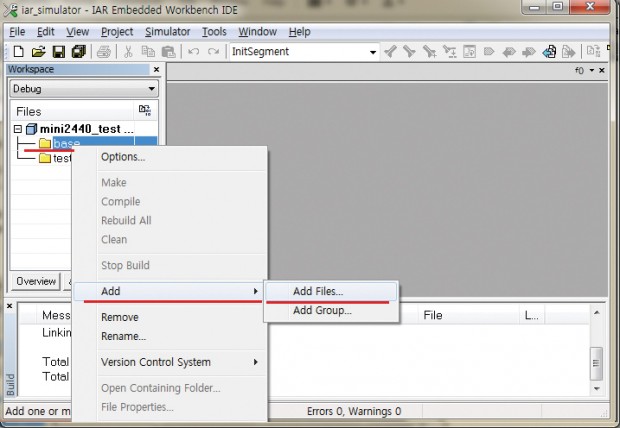Select Remove in the context menu
The image size is (620, 428).
point(170,317)
